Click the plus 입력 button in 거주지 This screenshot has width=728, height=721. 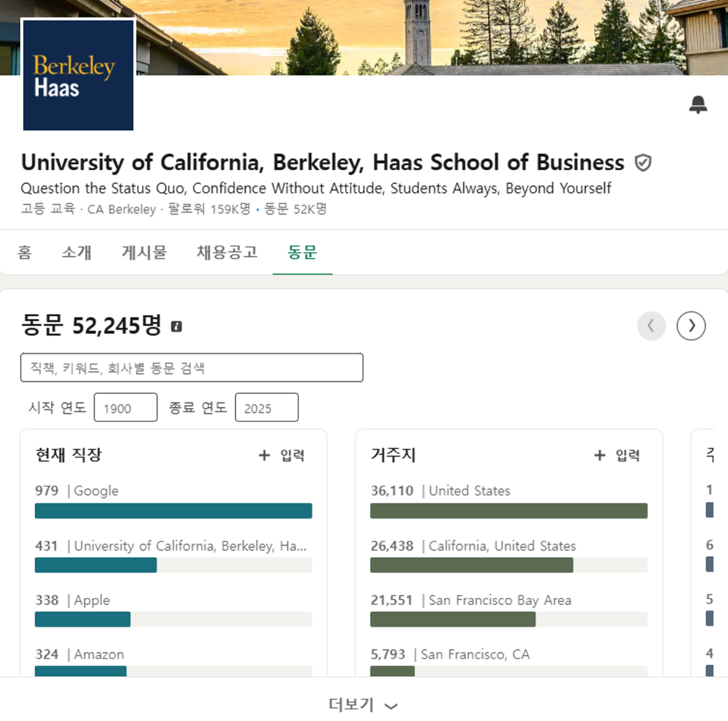[x=617, y=455]
